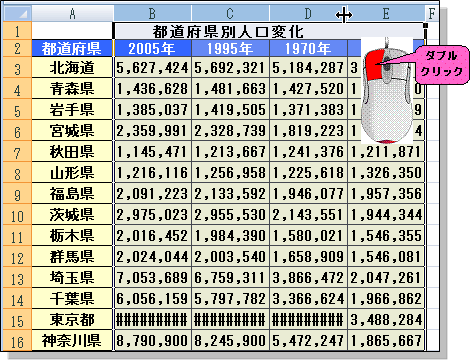Screen dimensions: 472x360
Task: Select the 都道府県 header cell
Action: pyautogui.click(x=72, y=48)
